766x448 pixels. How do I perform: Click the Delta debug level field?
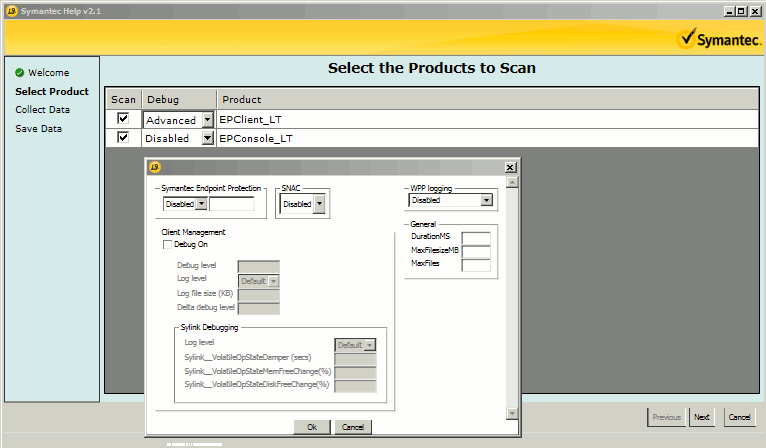click(258, 308)
